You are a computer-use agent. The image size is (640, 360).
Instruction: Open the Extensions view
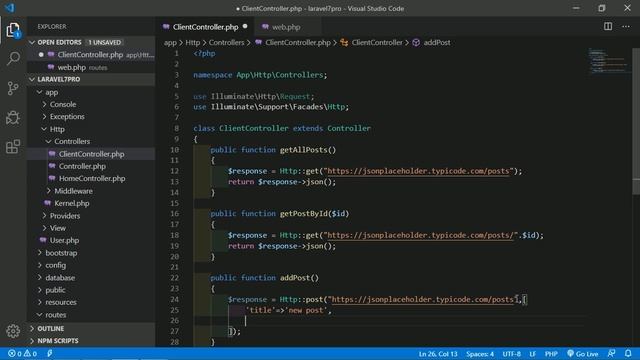(x=13, y=147)
